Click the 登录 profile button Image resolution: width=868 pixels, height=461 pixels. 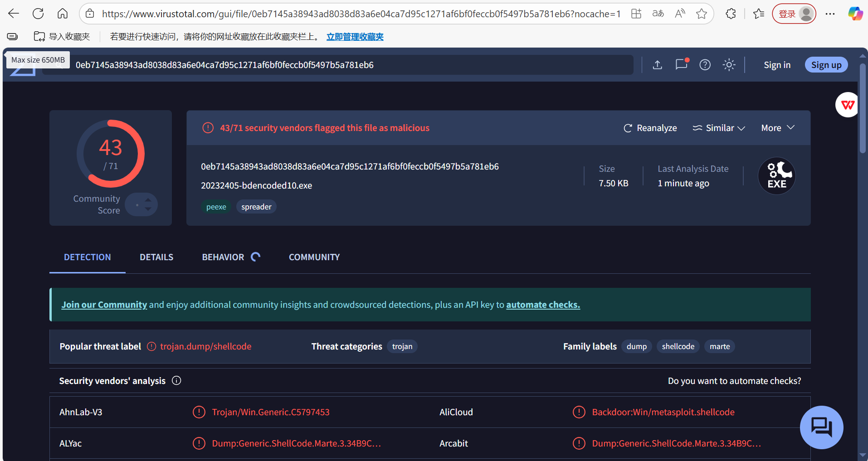[x=794, y=14]
